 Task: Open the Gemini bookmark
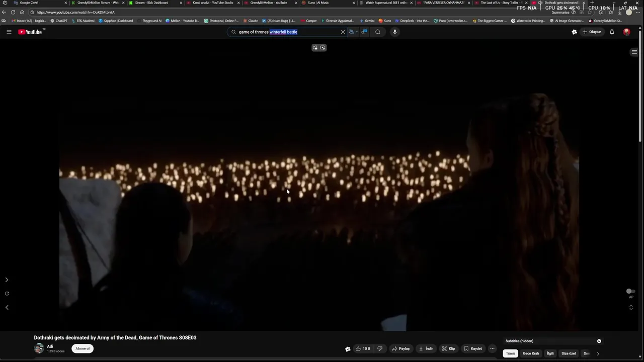[x=367, y=21]
